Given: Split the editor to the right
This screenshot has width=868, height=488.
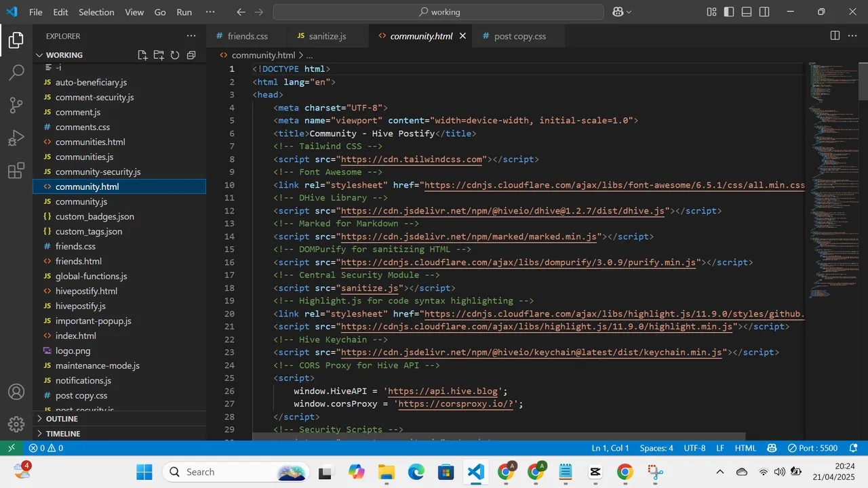Looking at the screenshot, I should point(835,36).
